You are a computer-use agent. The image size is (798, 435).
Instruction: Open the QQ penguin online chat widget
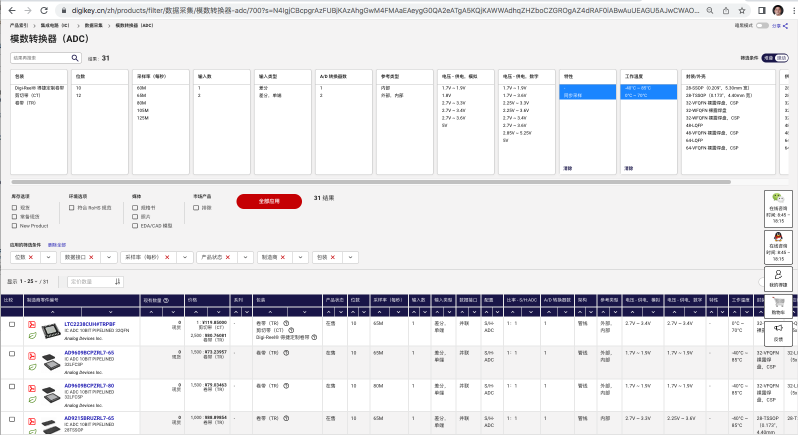click(x=778, y=247)
